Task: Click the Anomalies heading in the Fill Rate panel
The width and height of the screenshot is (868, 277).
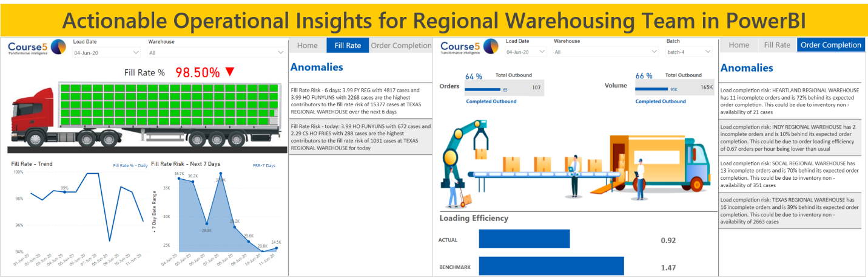Action: tap(317, 67)
